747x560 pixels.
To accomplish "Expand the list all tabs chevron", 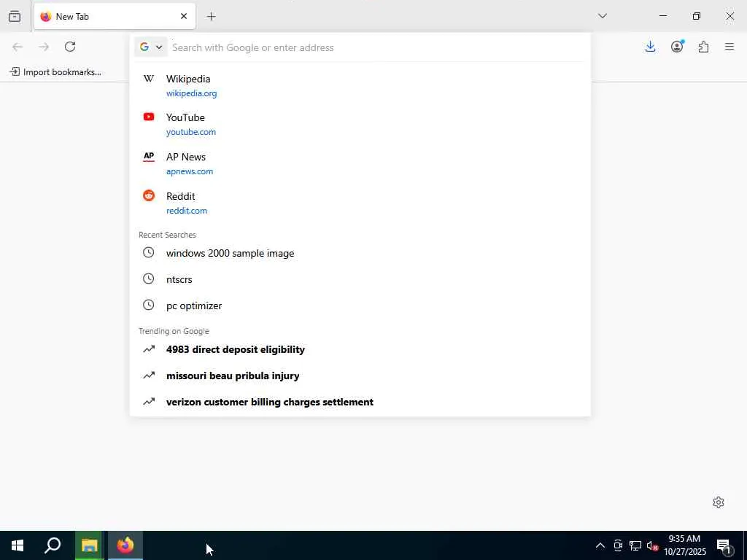I will [x=602, y=16].
